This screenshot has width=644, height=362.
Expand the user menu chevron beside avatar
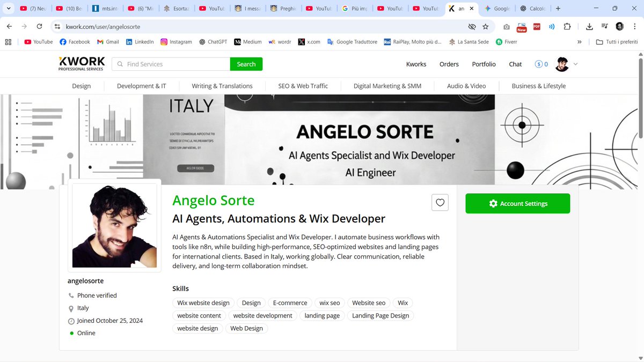(x=575, y=64)
